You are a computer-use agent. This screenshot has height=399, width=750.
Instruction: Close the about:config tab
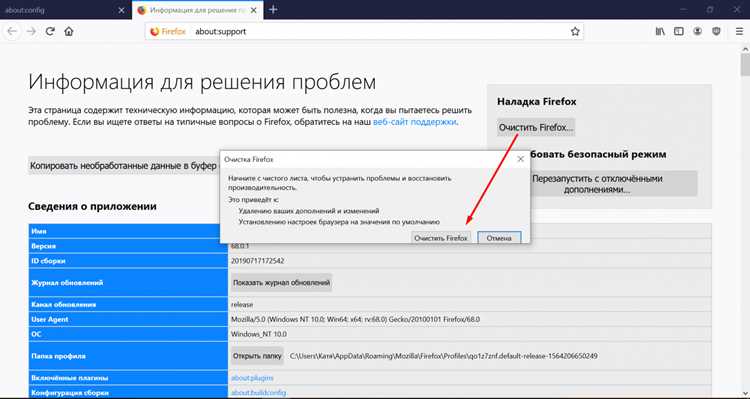tap(121, 10)
